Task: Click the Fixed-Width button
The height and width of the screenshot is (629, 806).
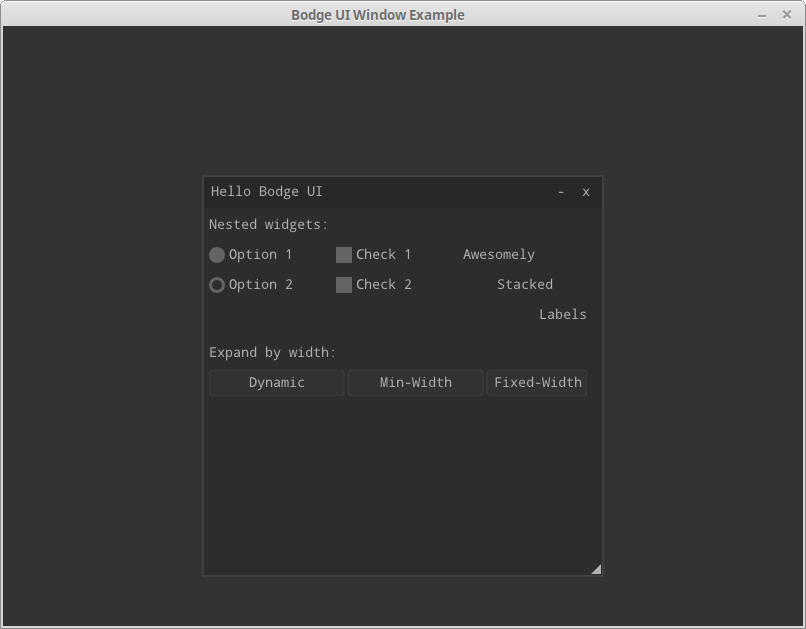Action: coord(537,383)
